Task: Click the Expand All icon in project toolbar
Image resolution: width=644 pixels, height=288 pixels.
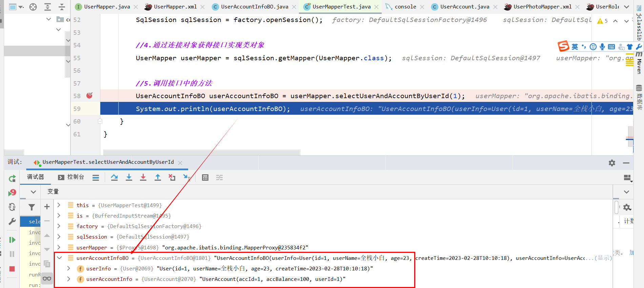Action: (47, 7)
